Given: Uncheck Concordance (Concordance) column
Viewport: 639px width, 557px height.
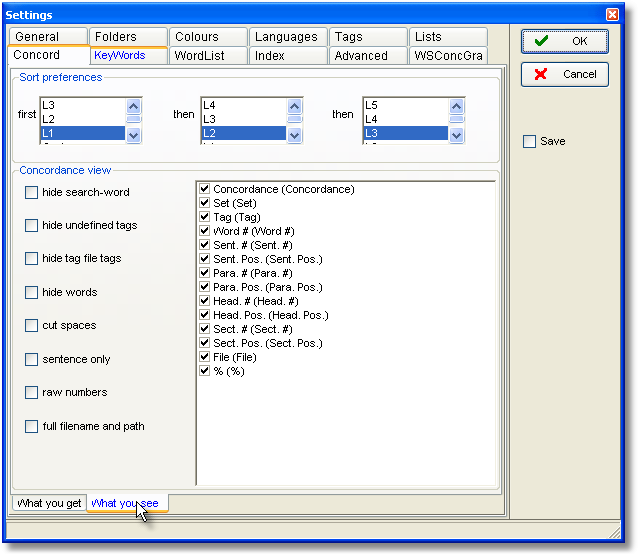Looking at the screenshot, I should [205, 189].
